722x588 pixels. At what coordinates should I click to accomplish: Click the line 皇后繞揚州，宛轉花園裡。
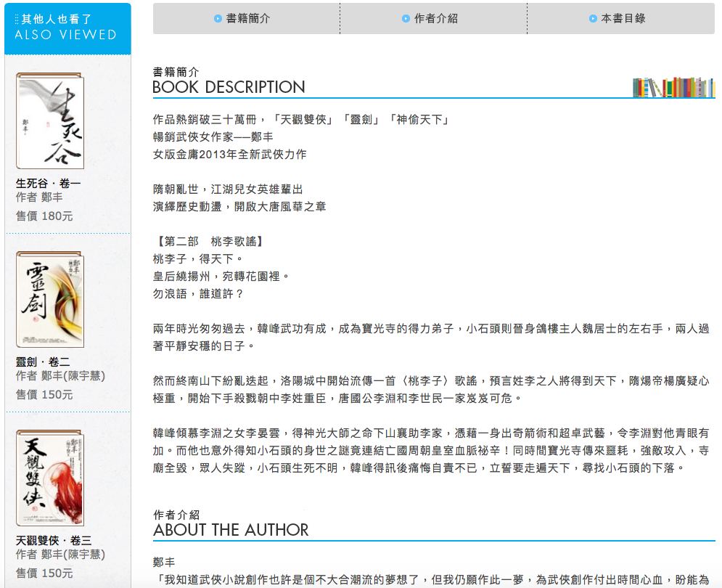[x=221, y=277]
